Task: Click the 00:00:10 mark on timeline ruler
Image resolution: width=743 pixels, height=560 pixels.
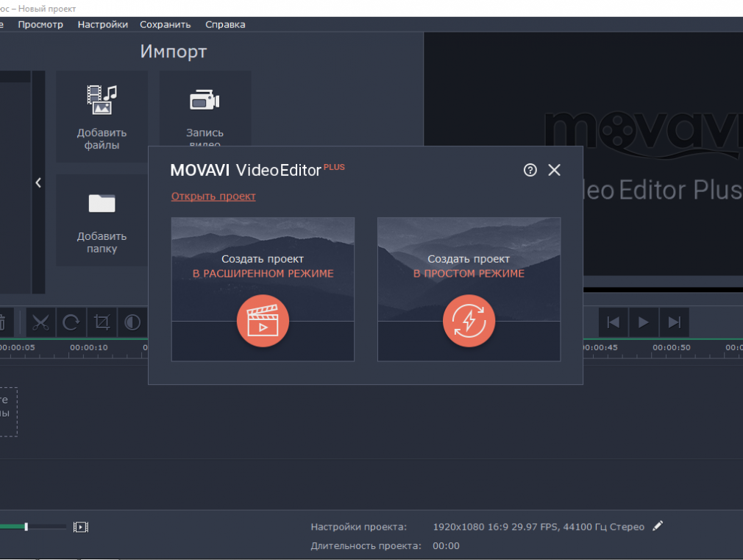Action: click(88, 347)
